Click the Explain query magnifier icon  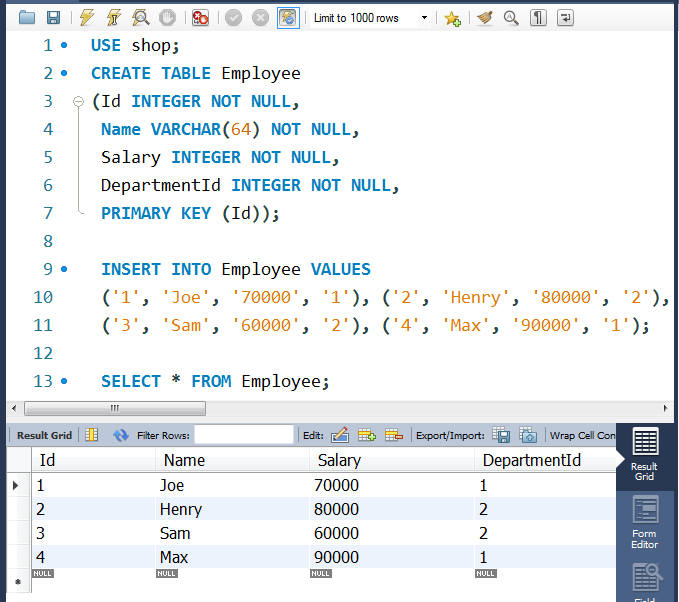141,18
